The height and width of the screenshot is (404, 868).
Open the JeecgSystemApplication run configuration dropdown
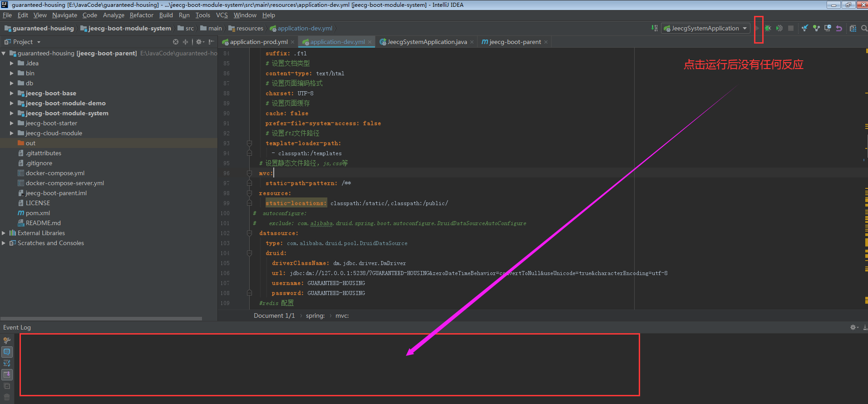705,28
